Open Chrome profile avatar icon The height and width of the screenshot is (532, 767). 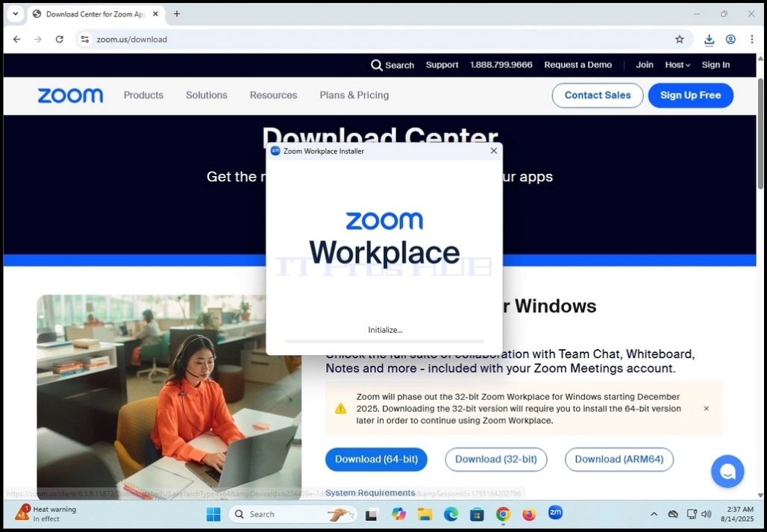click(x=730, y=39)
